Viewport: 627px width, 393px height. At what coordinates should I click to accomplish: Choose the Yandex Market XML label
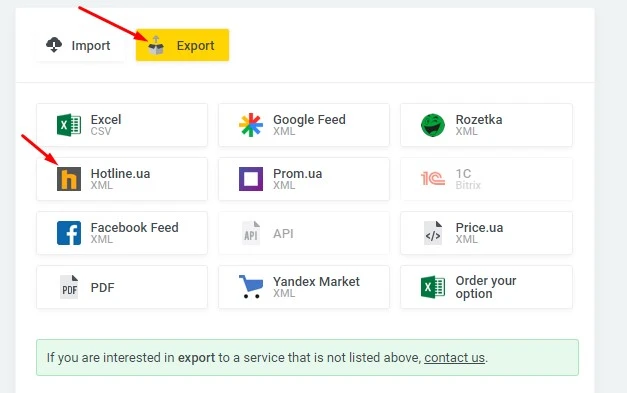(x=316, y=287)
